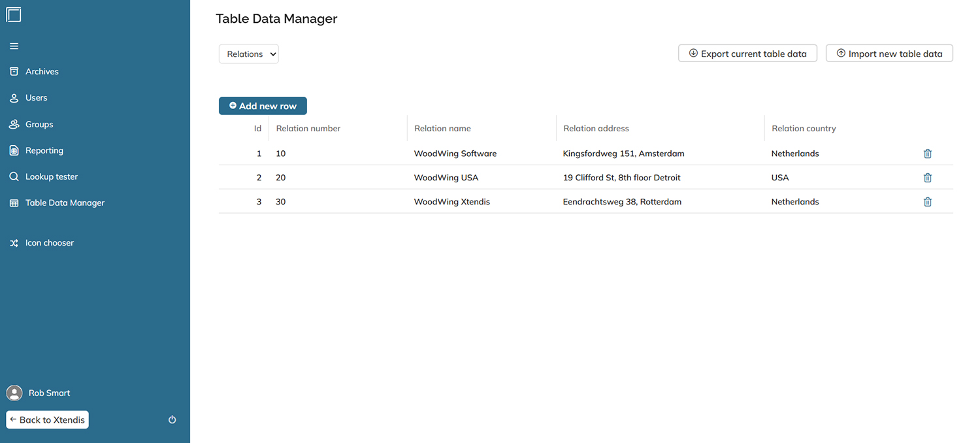
Task: Open Users in the sidebar
Action: coord(36,98)
